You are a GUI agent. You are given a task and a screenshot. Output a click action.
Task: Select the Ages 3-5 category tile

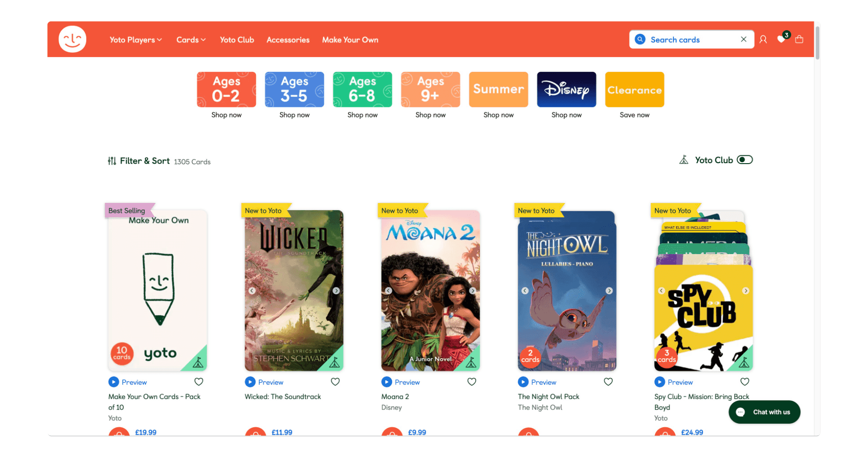[x=294, y=90]
